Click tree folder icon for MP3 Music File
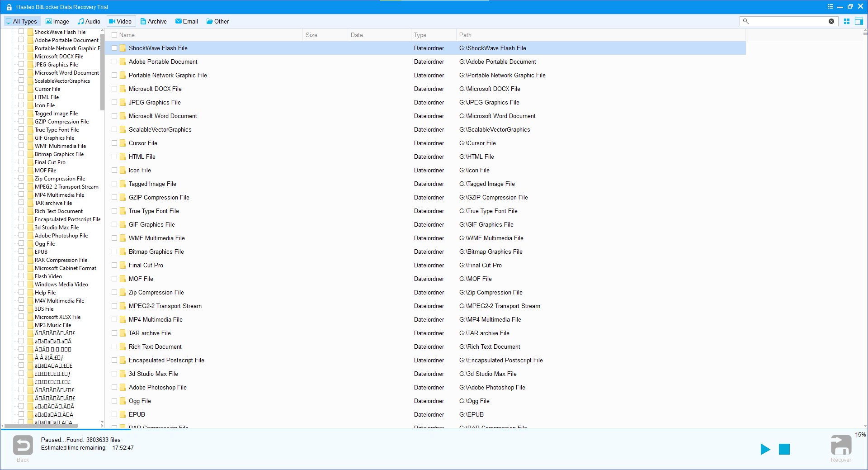This screenshot has height=470, width=868. click(30, 325)
